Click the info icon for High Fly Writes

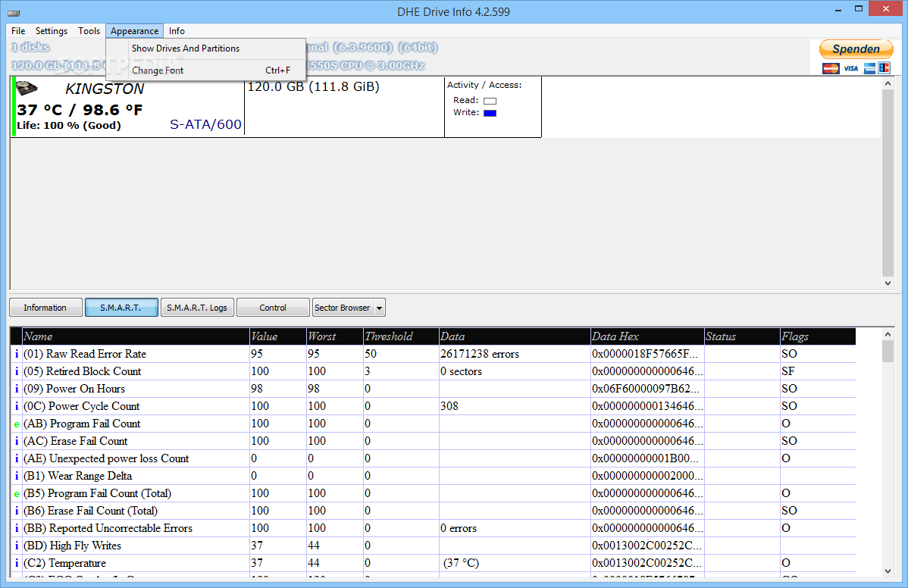tap(16, 545)
